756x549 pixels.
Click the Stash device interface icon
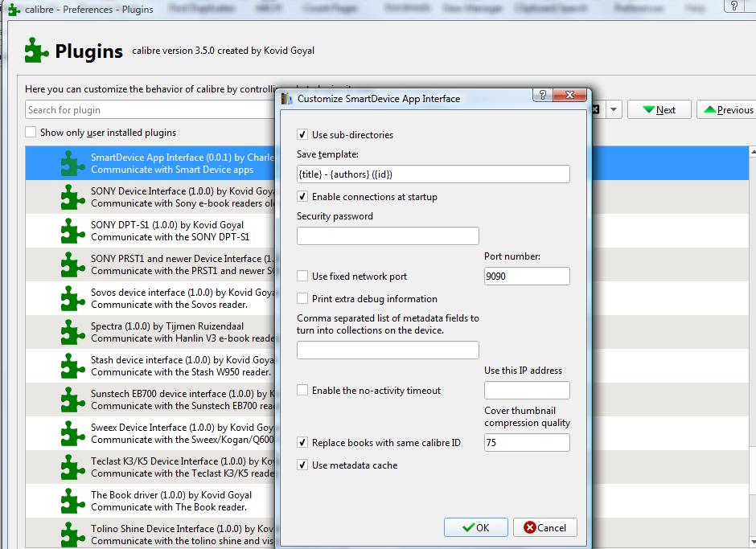pos(73,366)
